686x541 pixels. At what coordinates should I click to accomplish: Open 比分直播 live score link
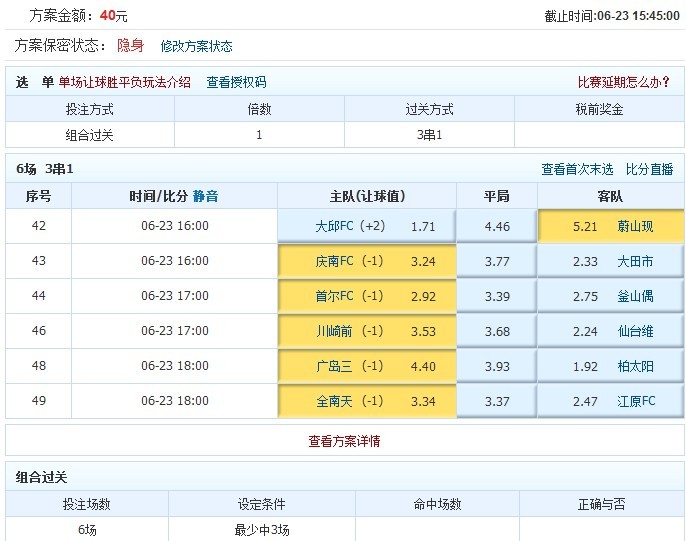click(649, 169)
